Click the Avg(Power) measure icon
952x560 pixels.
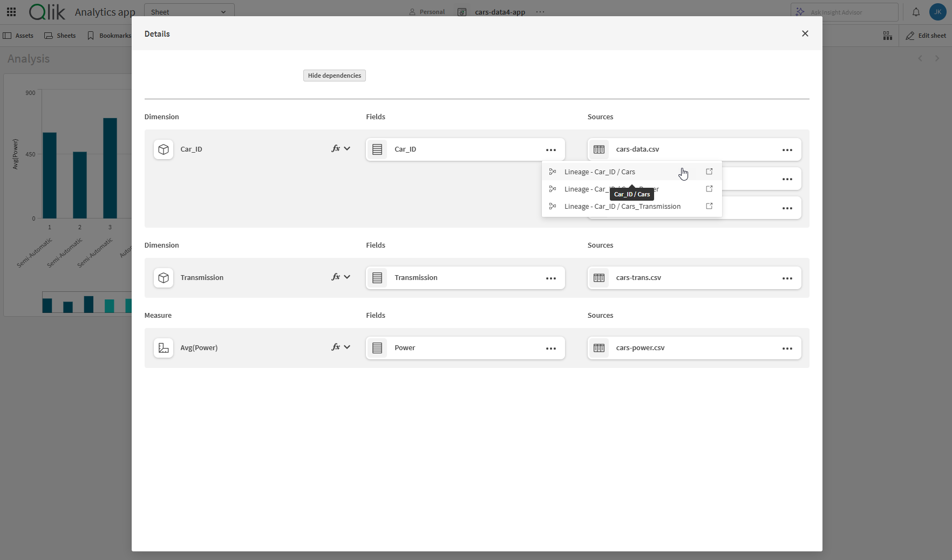click(164, 348)
